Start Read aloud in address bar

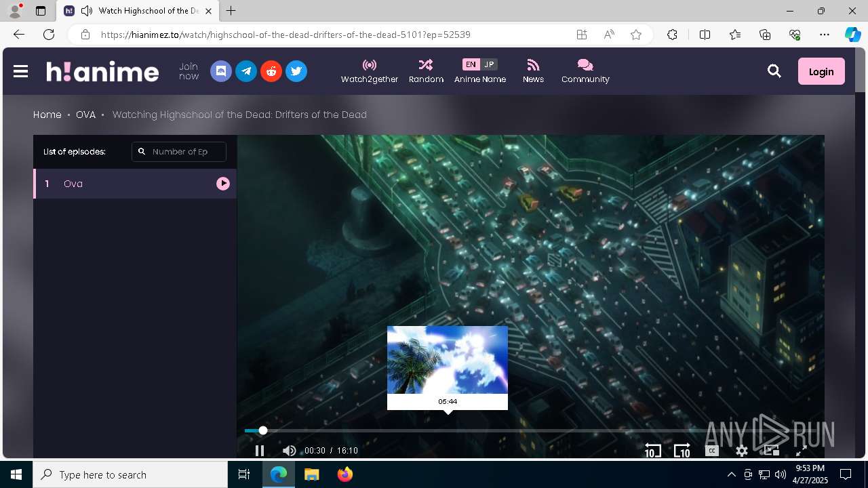click(609, 35)
